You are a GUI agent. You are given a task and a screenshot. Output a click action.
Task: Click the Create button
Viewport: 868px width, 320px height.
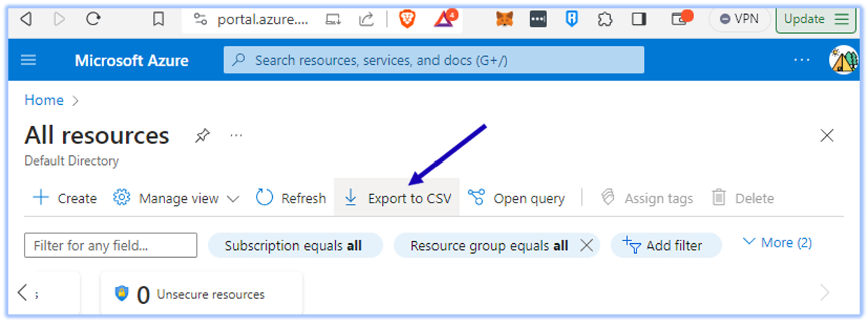65,198
